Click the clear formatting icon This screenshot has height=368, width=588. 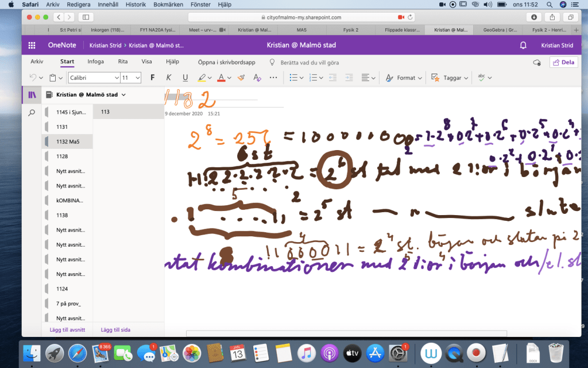[x=257, y=78]
